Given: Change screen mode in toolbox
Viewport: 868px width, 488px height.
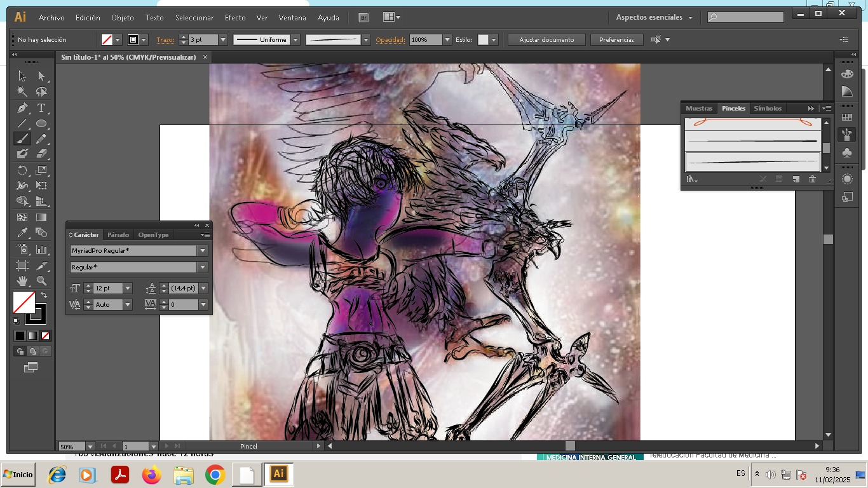Looking at the screenshot, I should 31,367.
